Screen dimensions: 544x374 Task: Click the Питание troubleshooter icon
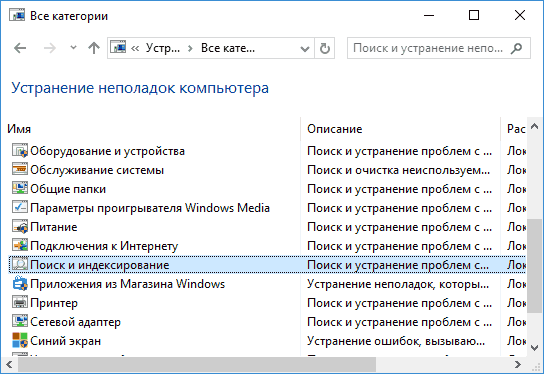[20, 227]
